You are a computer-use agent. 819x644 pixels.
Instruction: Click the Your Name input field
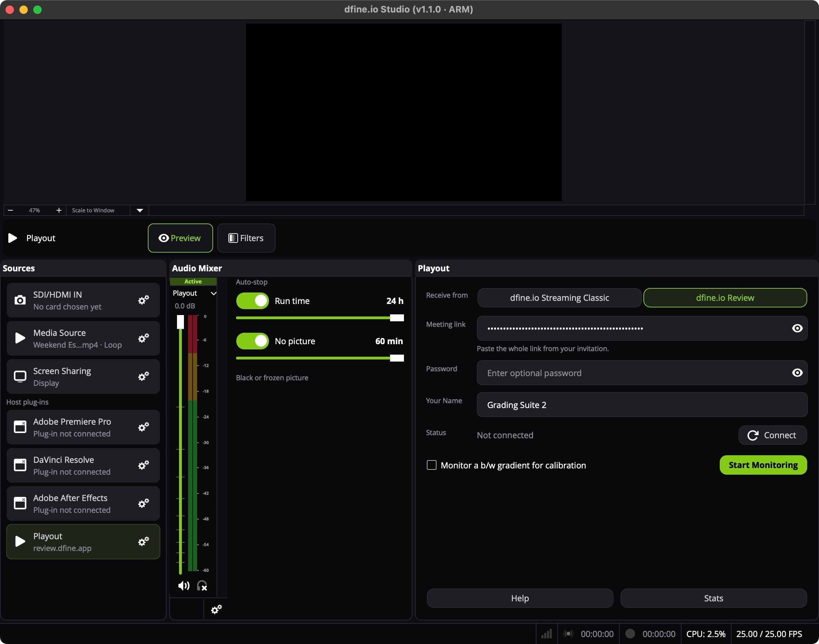(642, 405)
